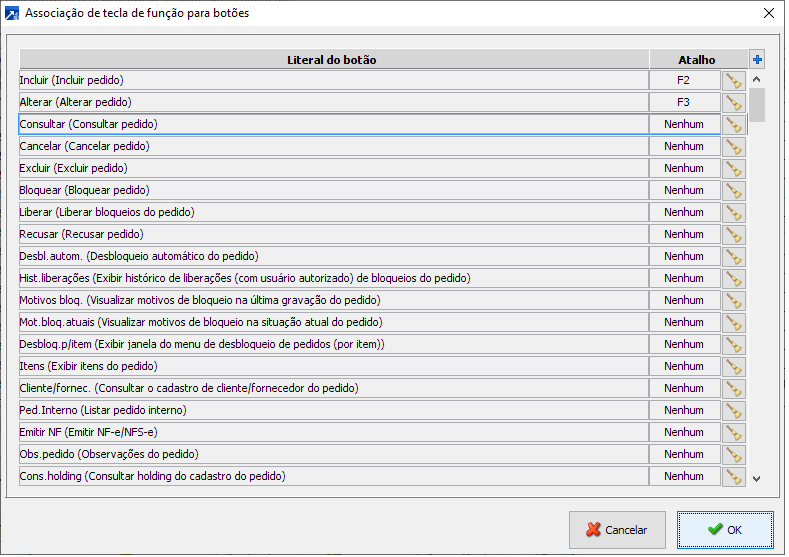Clear shortcut for Hist.liberações row
Viewport: 789px width, 557px height.
(x=734, y=279)
